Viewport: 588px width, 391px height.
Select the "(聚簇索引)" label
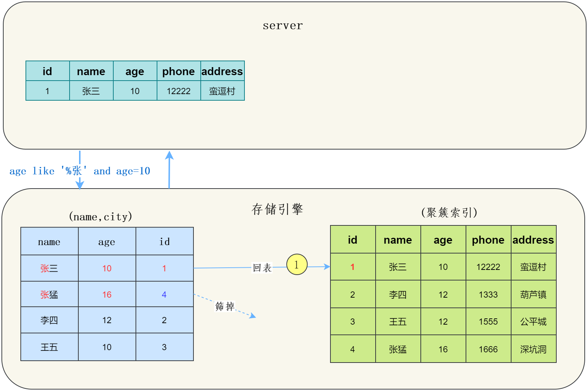(449, 212)
